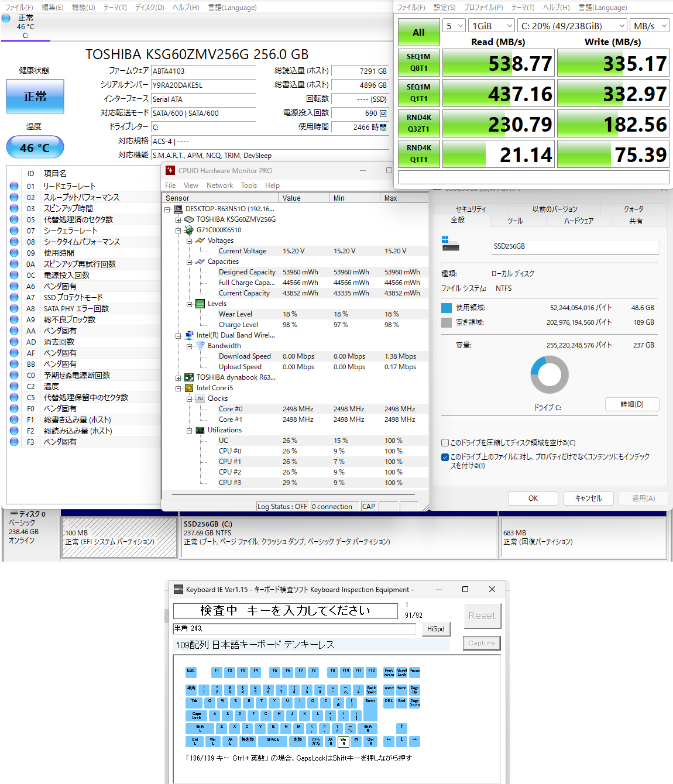The height and width of the screenshot is (784, 673).
Task: Click the Voltages lightning icon in HWMonitor
Action: pos(200,240)
